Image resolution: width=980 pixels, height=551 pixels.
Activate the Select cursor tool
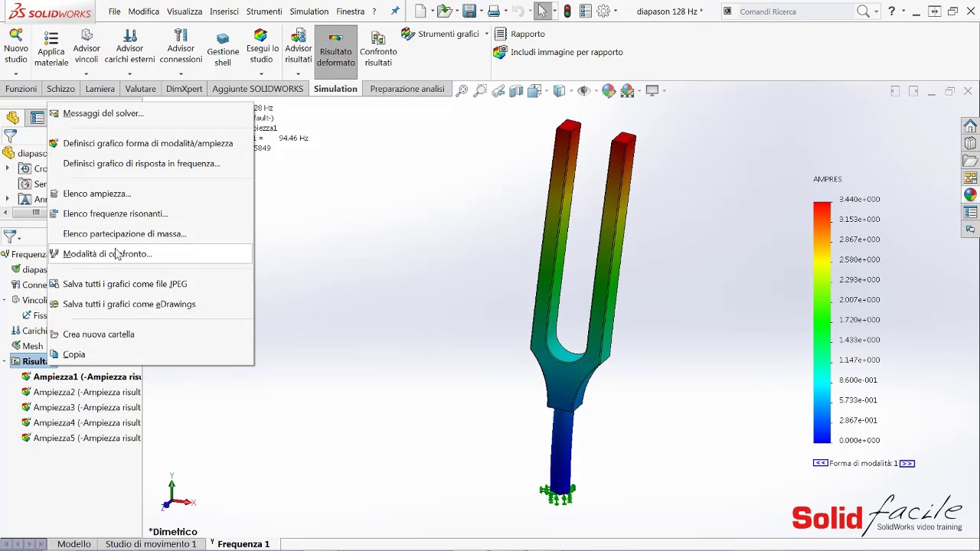point(543,11)
